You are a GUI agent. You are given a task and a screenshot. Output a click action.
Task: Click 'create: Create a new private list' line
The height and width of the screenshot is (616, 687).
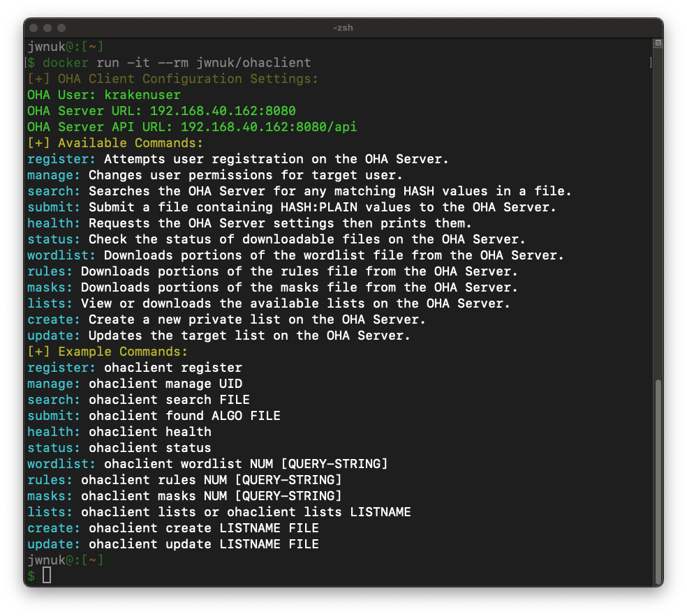click(226, 320)
